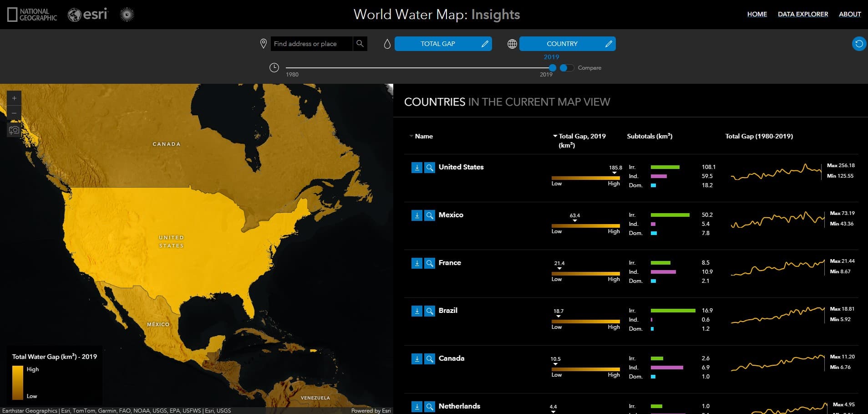Click the map zoom in plus button
The height and width of the screenshot is (414, 868).
(x=14, y=98)
